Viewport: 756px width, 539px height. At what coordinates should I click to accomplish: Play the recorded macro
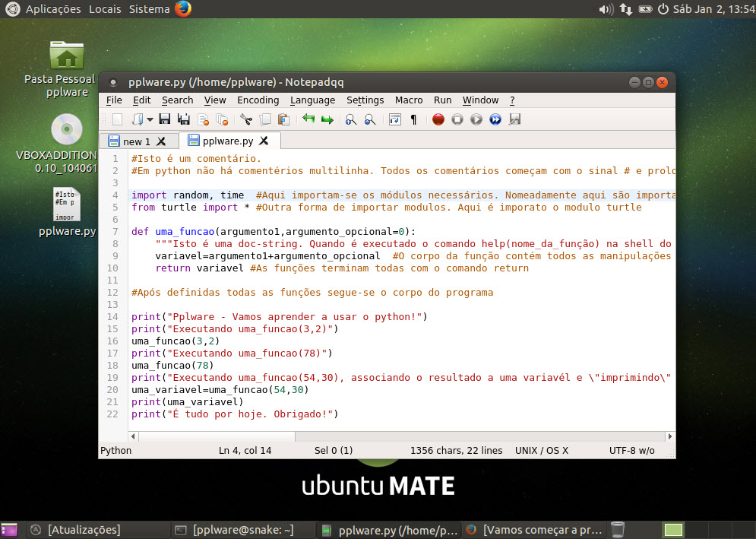476,119
